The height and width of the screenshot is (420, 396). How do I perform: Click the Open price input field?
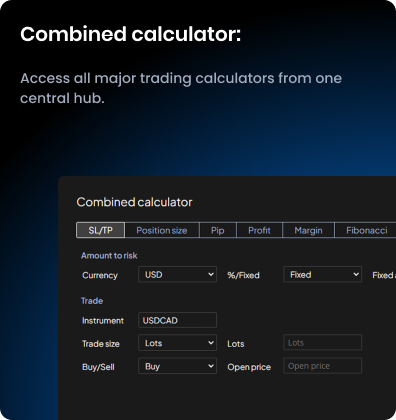[x=322, y=366]
